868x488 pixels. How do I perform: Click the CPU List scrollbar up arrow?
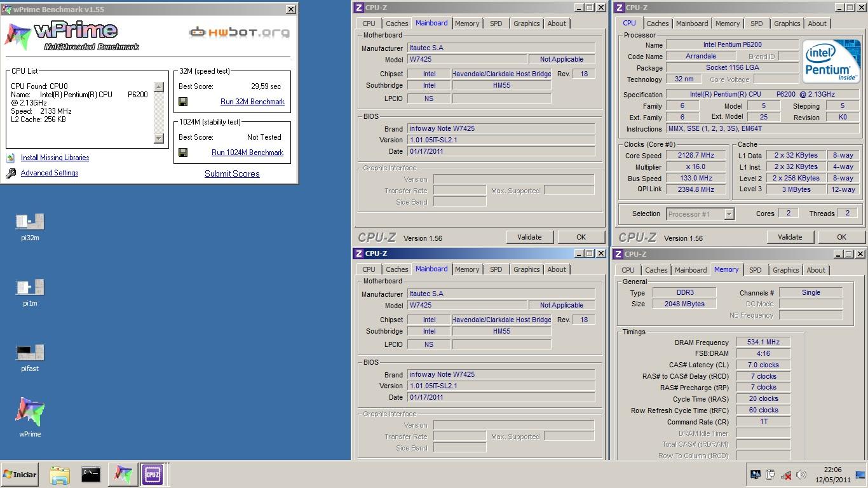159,87
